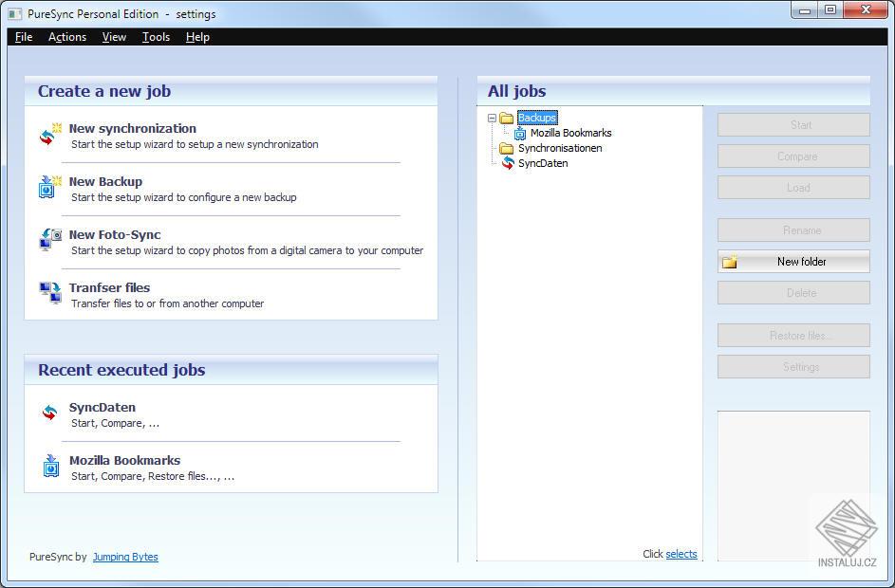Click the Load button
This screenshot has width=895, height=588.
(793, 188)
